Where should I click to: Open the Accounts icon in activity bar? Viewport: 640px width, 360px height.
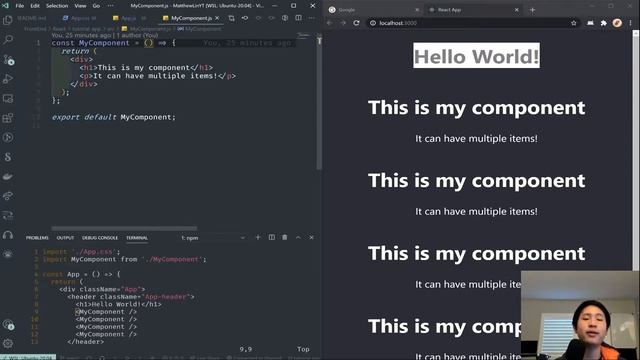click(8, 325)
